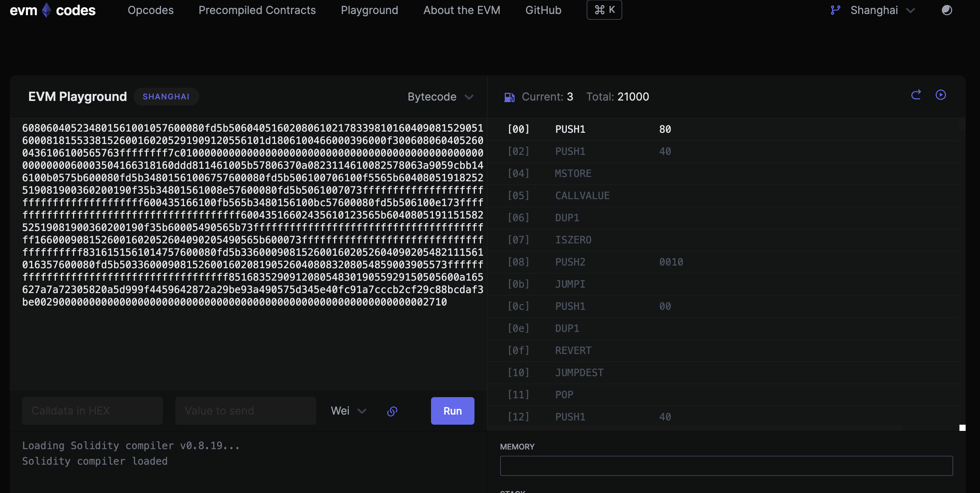
Task: Click the continue execution play icon
Action: [x=941, y=95]
